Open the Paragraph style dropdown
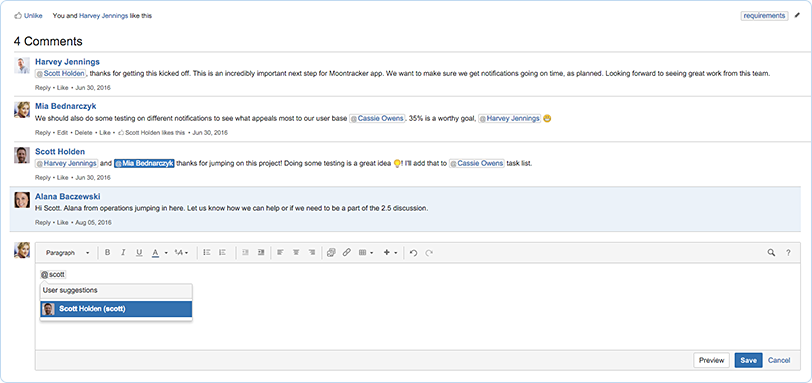Screen dimensions: 812x383 click(x=67, y=253)
